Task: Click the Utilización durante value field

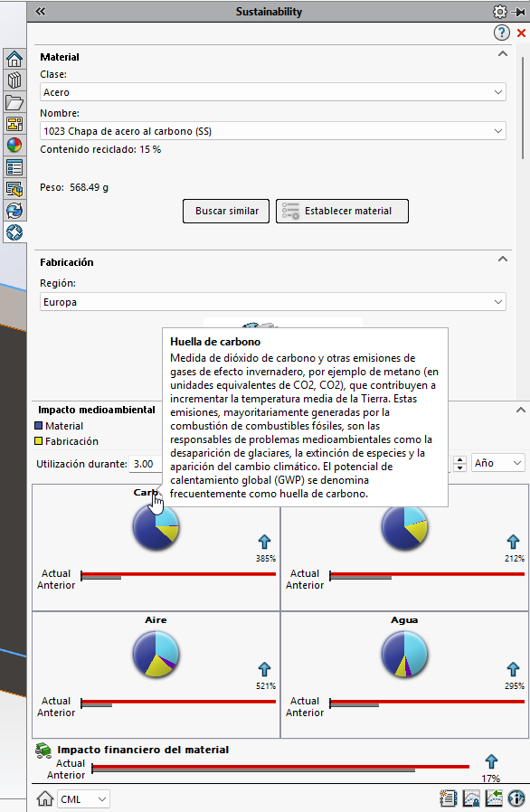Action: [147, 464]
